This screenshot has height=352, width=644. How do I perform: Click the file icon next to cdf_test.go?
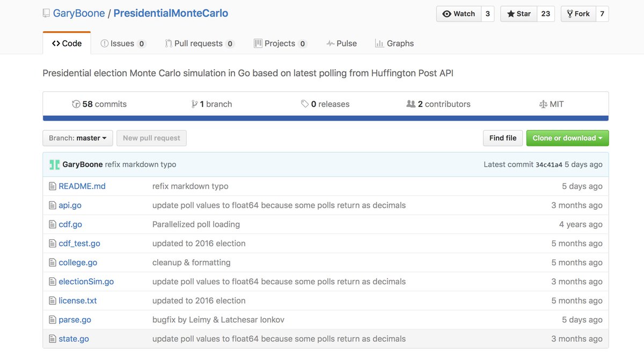(x=53, y=243)
